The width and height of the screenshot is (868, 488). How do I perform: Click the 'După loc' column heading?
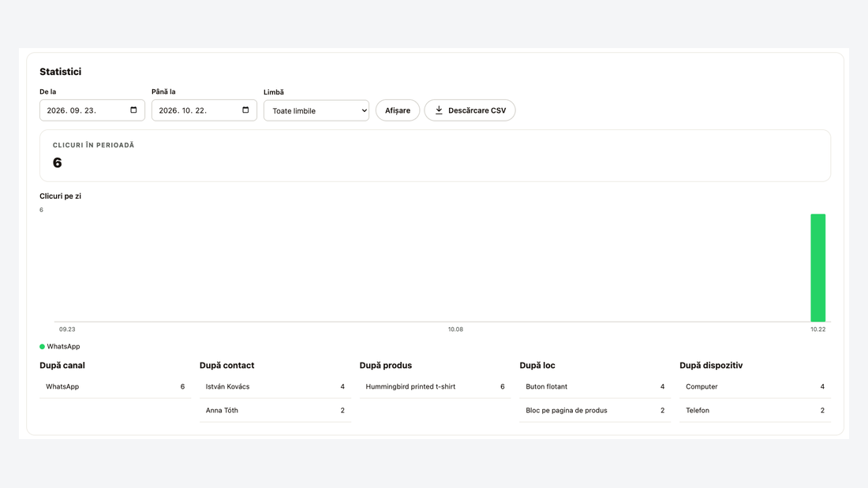[x=537, y=365]
